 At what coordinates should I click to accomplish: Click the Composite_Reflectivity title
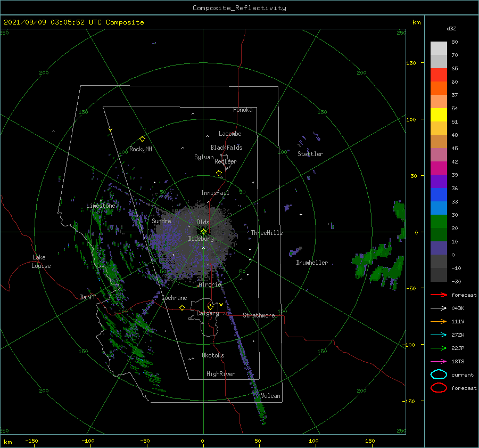click(240, 8)
